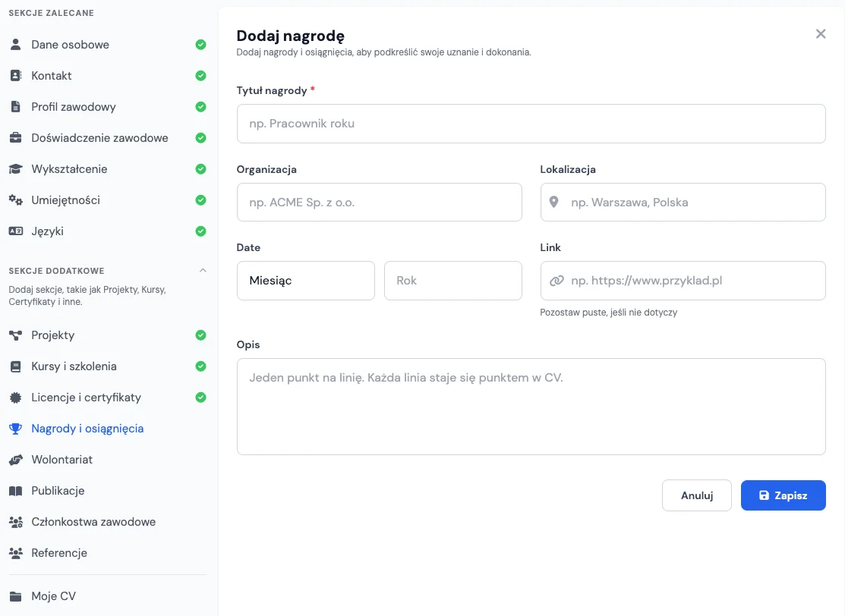Open the Publikacje section
845x616 pixels.
pyautogui.click(x=107, y=491)
